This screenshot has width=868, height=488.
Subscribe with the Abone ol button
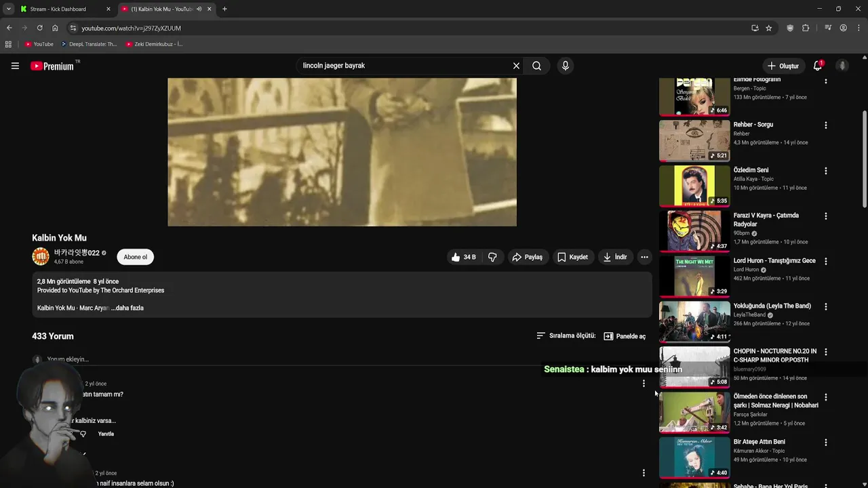pyautogui.click(x=135, y=257)
